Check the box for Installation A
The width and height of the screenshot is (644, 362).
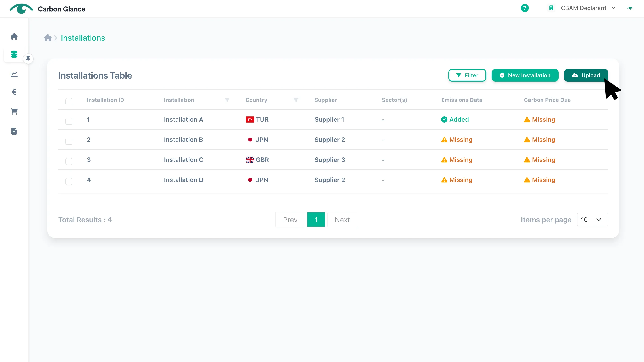pyautogui.click(x=69, y=121)
